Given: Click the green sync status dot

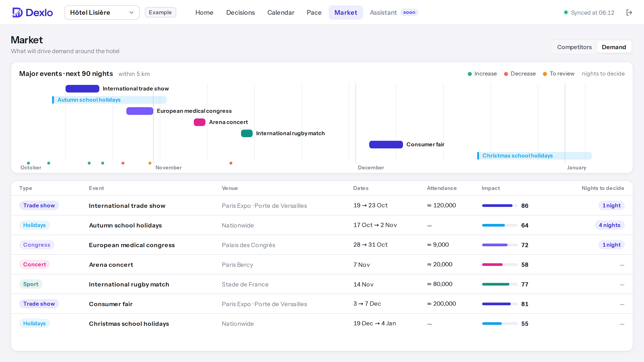Looking at the screenshot, I should (x=566, y=13).
